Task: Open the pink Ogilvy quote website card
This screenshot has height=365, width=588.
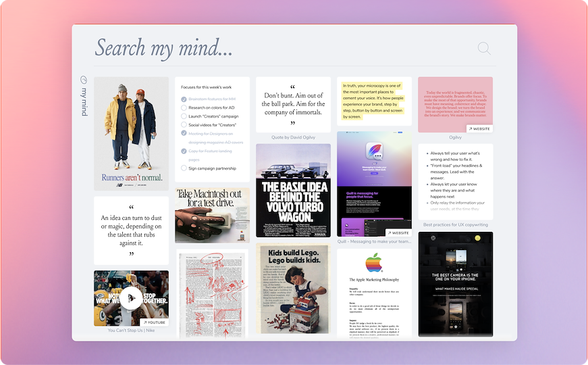Action: [x=455, y=105]
